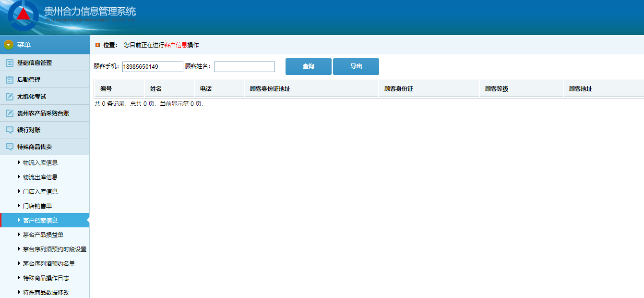Expand the 基础信息管理 menu section
The height and width of the screenshot is (298, 644).
tap(35, 63)
